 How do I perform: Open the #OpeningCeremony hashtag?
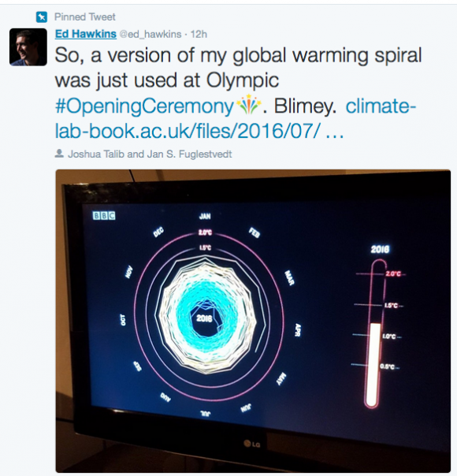tap(144, 106)
